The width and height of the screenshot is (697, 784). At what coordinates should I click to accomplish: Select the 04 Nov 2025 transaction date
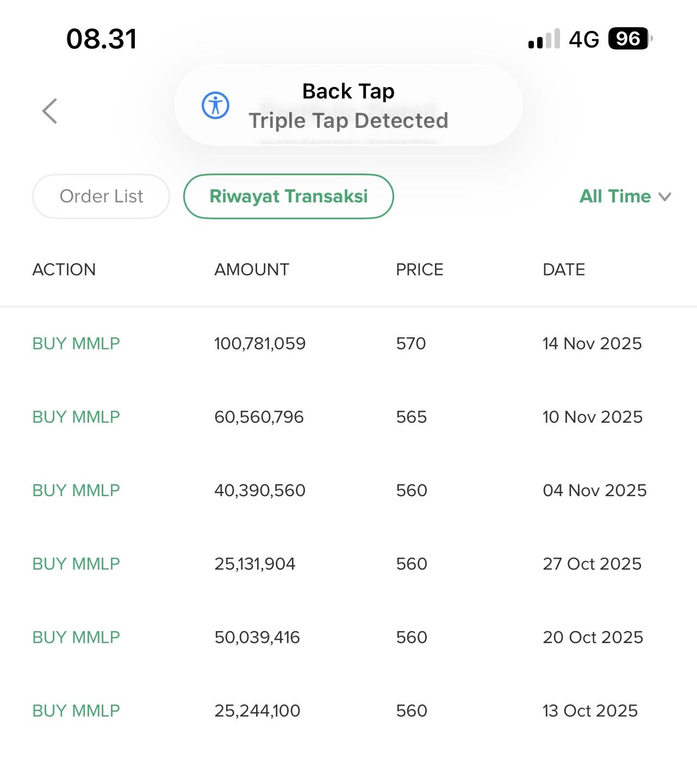point(595,490)
